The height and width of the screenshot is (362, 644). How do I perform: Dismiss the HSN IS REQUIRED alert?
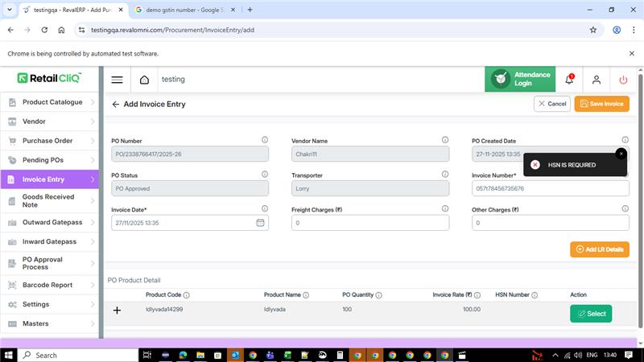pos(621,154)
